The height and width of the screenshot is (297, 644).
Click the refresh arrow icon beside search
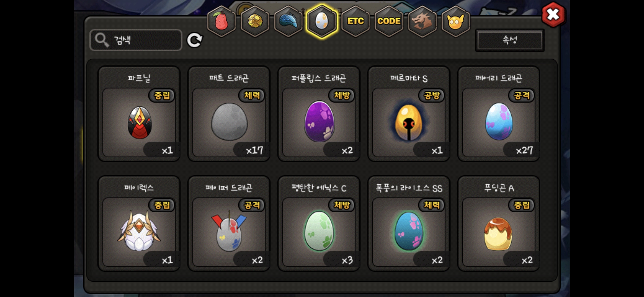[x=195, y=40]
